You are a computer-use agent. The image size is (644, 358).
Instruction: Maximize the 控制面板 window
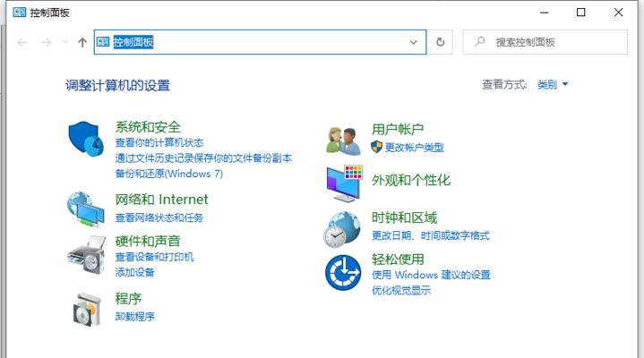580,13
